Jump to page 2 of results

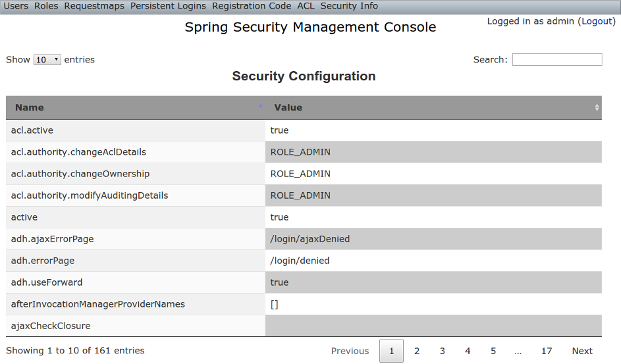coord(417,351)
